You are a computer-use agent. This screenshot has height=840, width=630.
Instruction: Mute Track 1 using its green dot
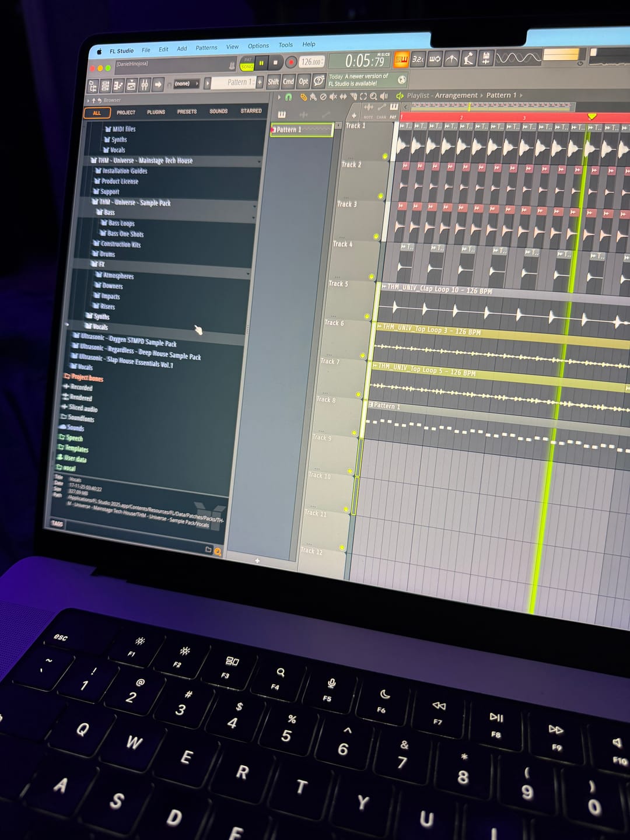point(384,156)
